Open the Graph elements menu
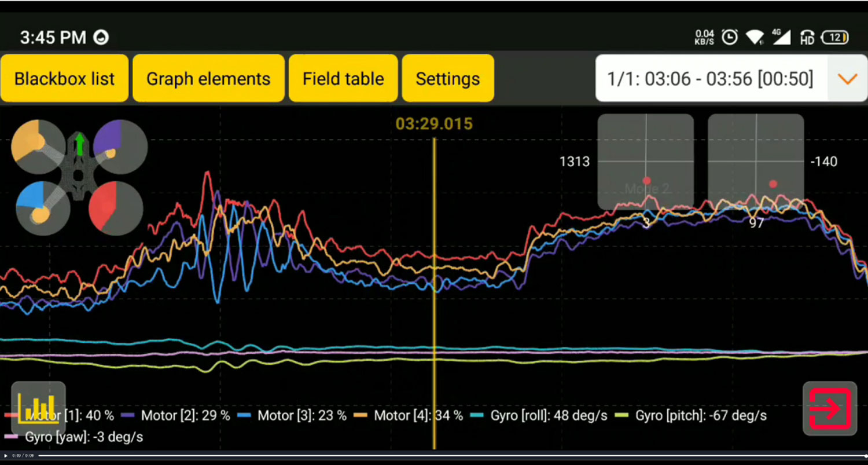Viewport: 868px width, 465px height. [208, 79]
